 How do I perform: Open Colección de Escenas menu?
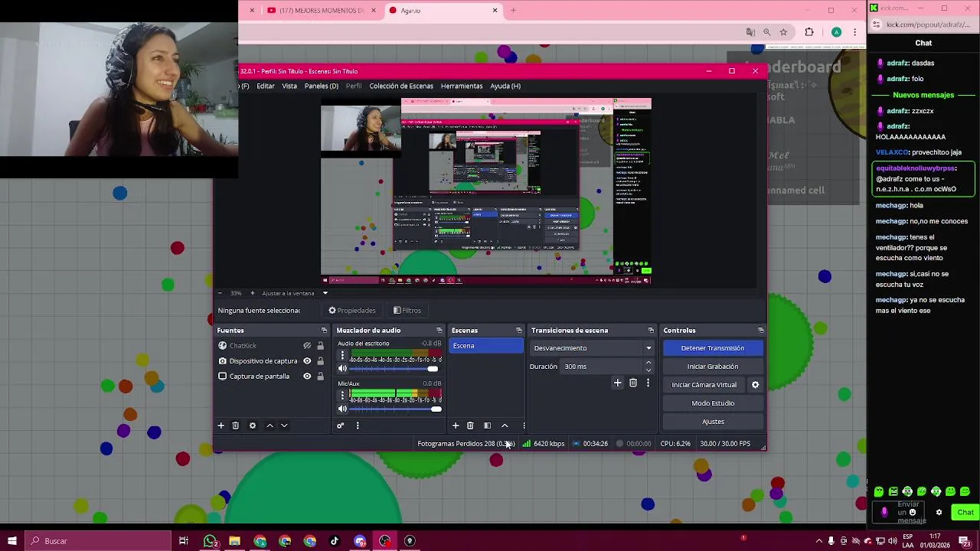click(401, 86)
